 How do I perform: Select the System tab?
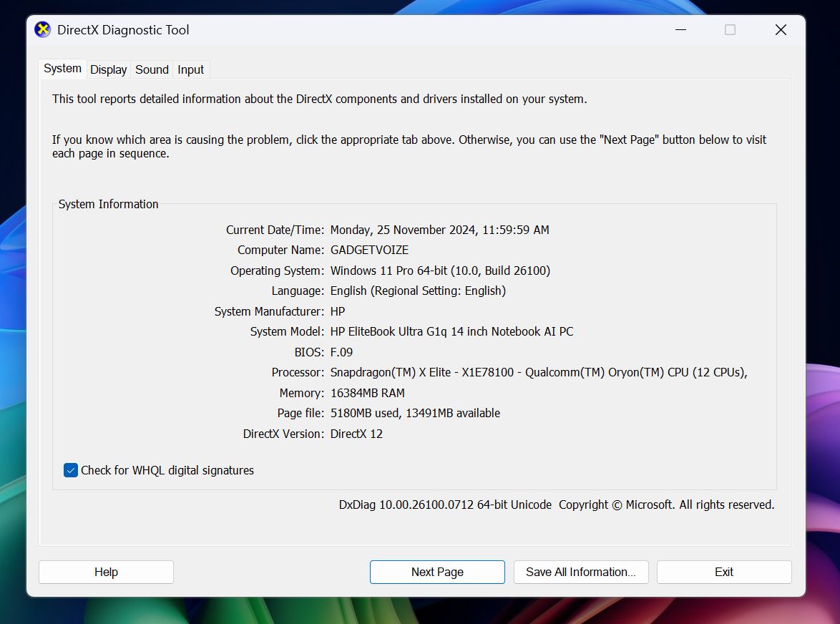point(62,69)
